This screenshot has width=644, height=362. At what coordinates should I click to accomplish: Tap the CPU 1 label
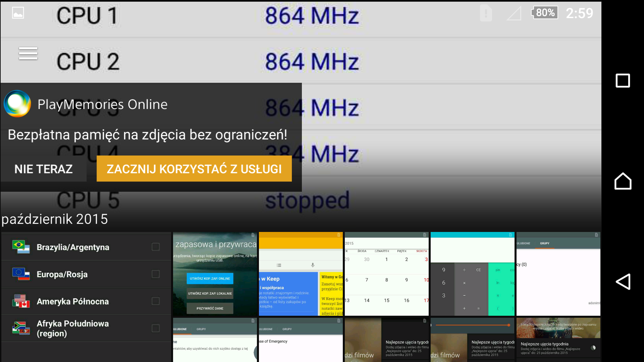88,15
